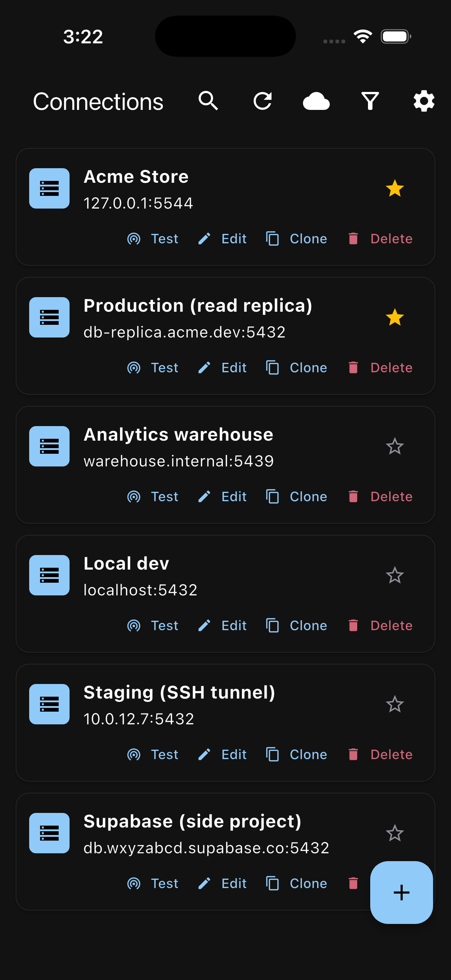
Task: Edit Production (read replica) connection
Action: [x=222, y=368]
